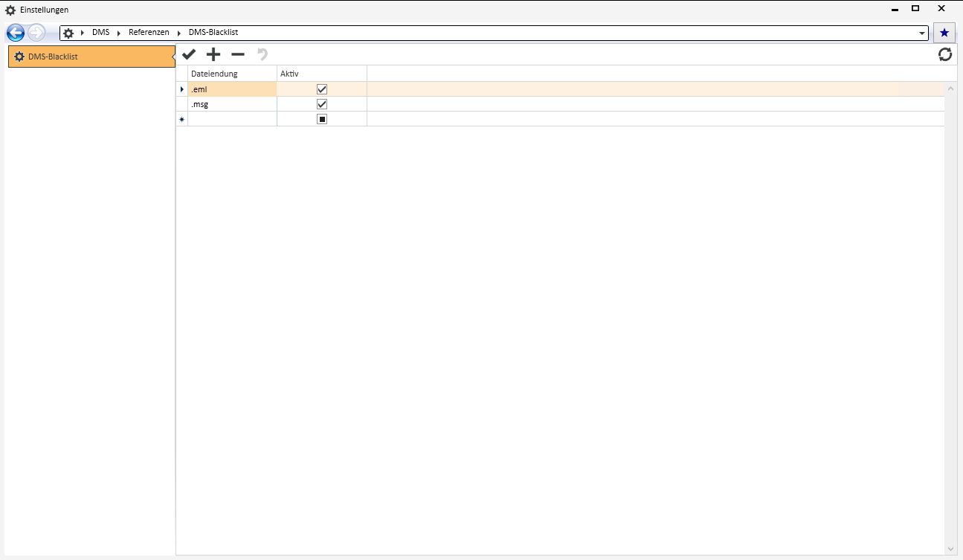Click the gear icon in breadcrumb bar
The width and height of the screenshot is (963, 560).
(68, 33)
